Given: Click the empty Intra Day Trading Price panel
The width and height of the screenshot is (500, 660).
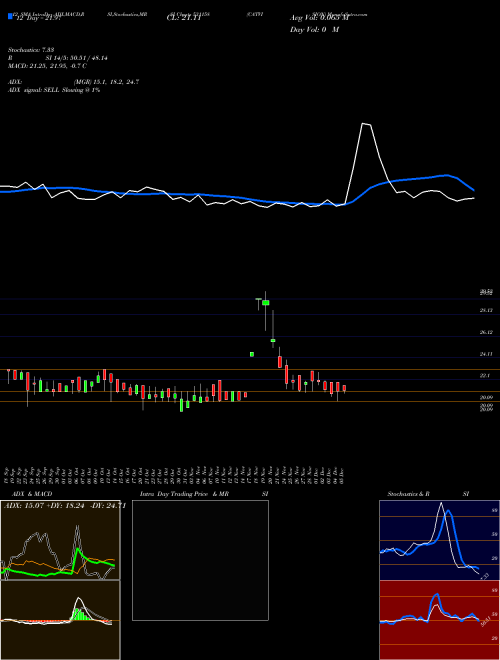Looking at the screenshot, I should pos(200,560).
